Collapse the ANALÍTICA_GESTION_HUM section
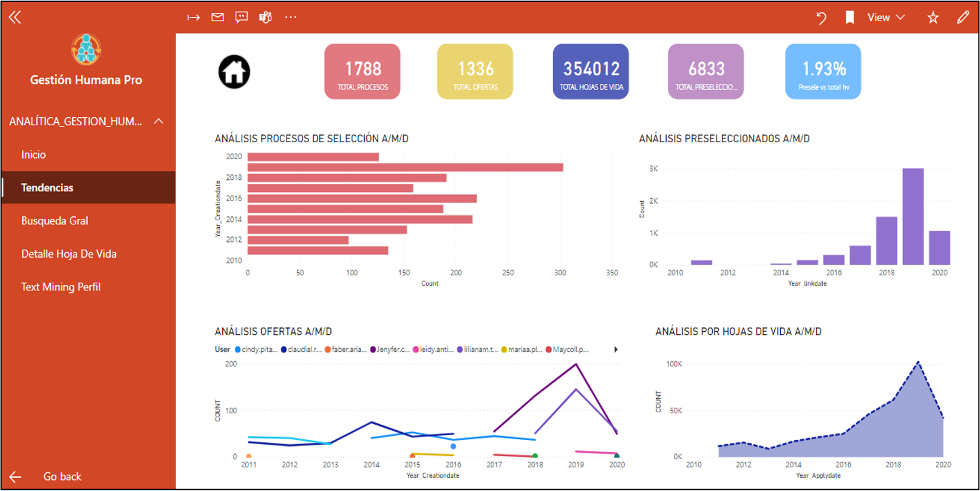The image size is (980, 491). coord(158,121)
